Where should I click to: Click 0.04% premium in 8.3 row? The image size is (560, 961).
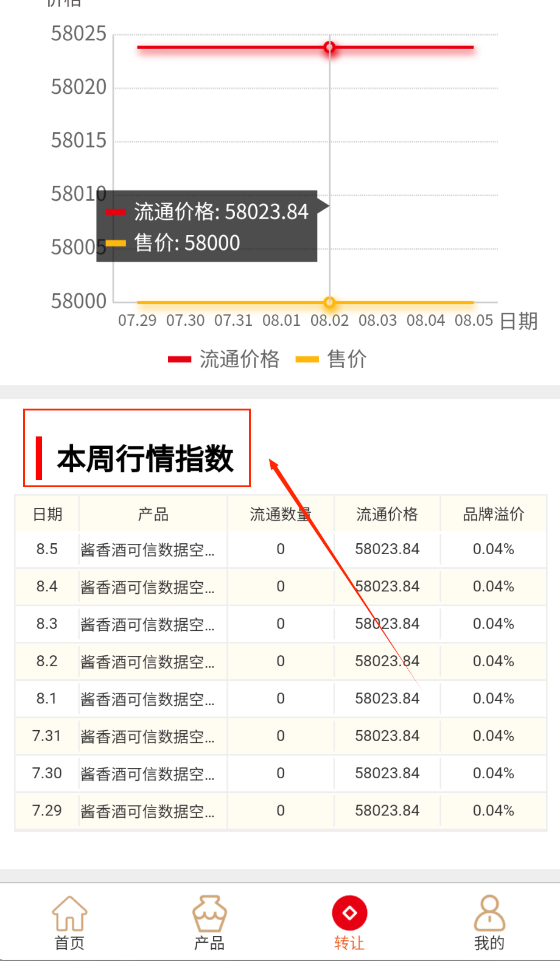pos(493,624)
